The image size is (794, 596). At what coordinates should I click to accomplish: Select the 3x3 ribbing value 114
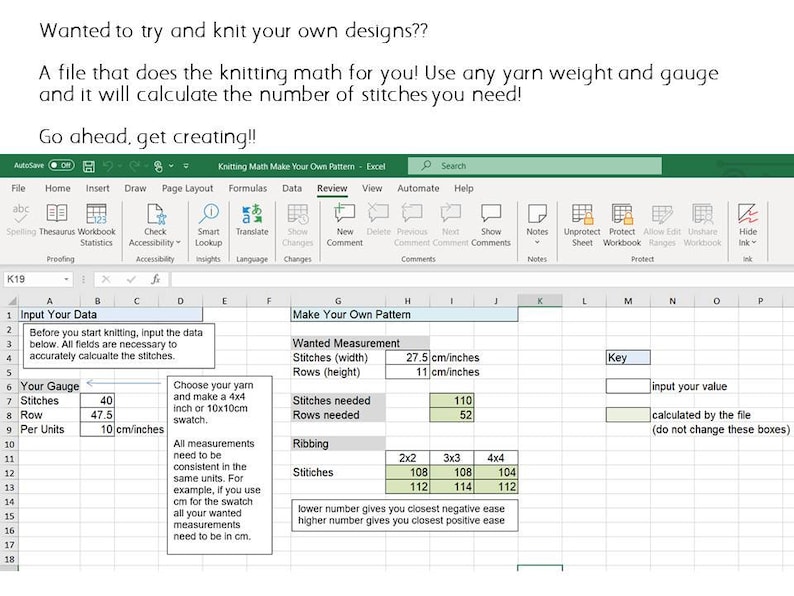pyautogui.click(x=452, y=487)
